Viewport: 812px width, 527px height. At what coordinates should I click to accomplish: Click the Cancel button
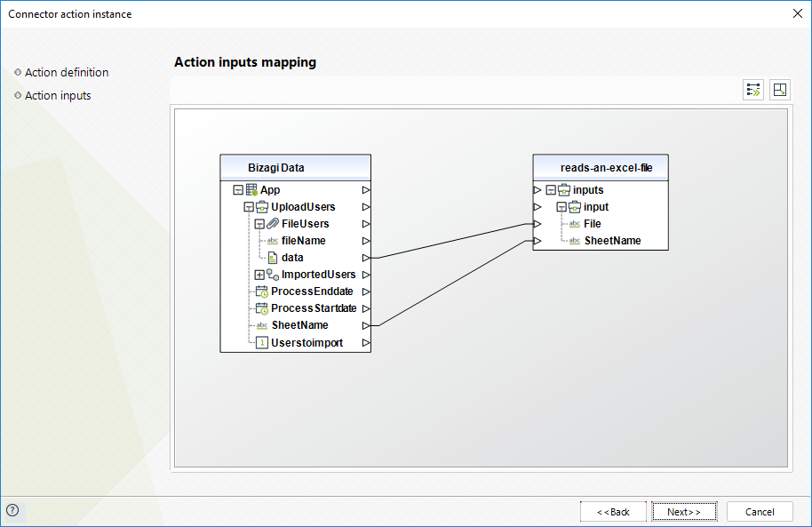coord(760,512)
